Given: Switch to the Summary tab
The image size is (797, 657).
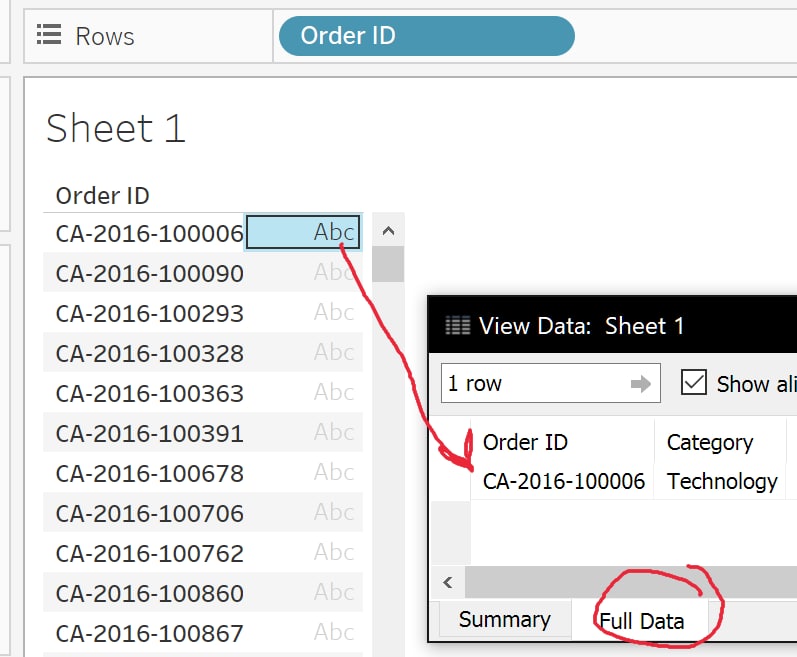Looking at the screenshot, I should click(505, 619).
